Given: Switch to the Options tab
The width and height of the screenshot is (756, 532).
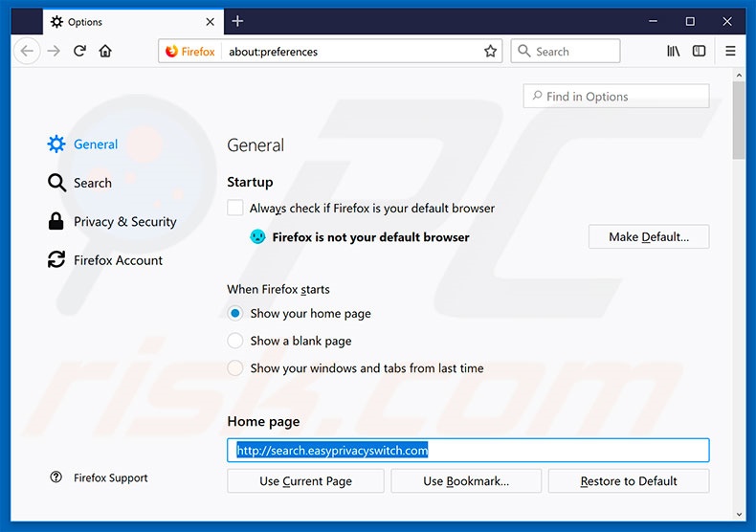Looking at the screenshot, I should click(133, 22).
